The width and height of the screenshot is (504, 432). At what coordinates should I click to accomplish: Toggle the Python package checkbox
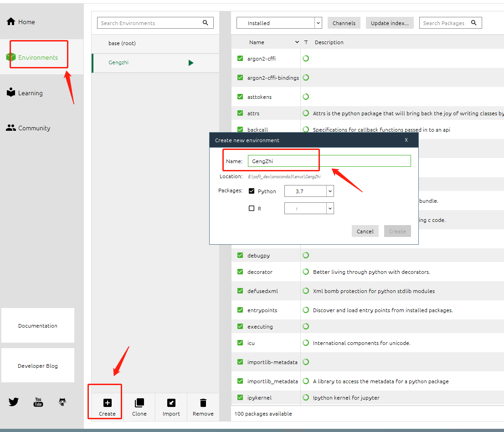[252, 191]
